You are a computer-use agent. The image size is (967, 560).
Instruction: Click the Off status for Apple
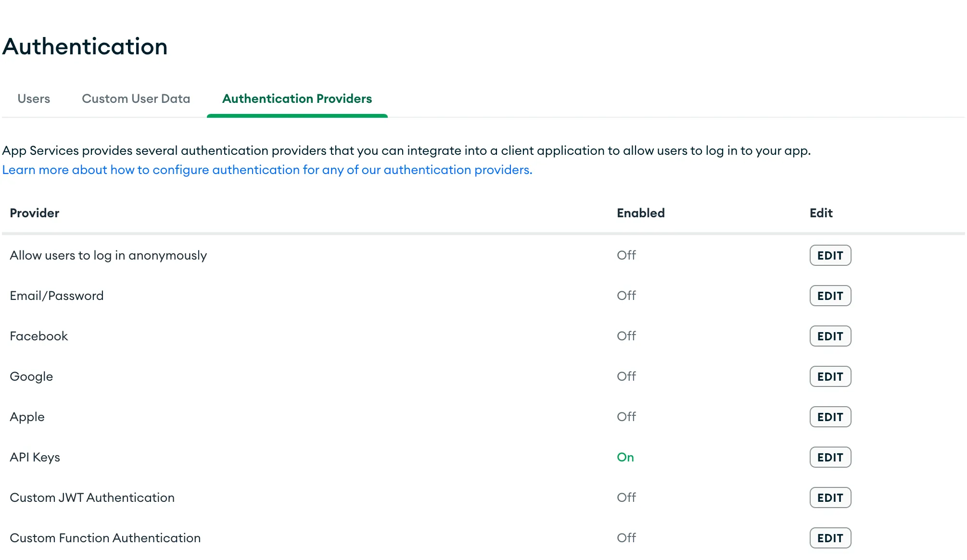[x=626, y=417]
